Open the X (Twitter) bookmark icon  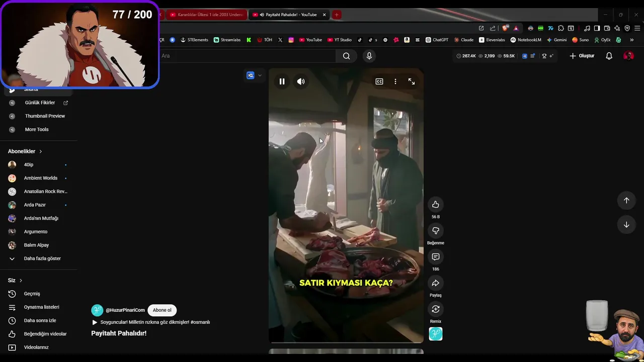280,40
